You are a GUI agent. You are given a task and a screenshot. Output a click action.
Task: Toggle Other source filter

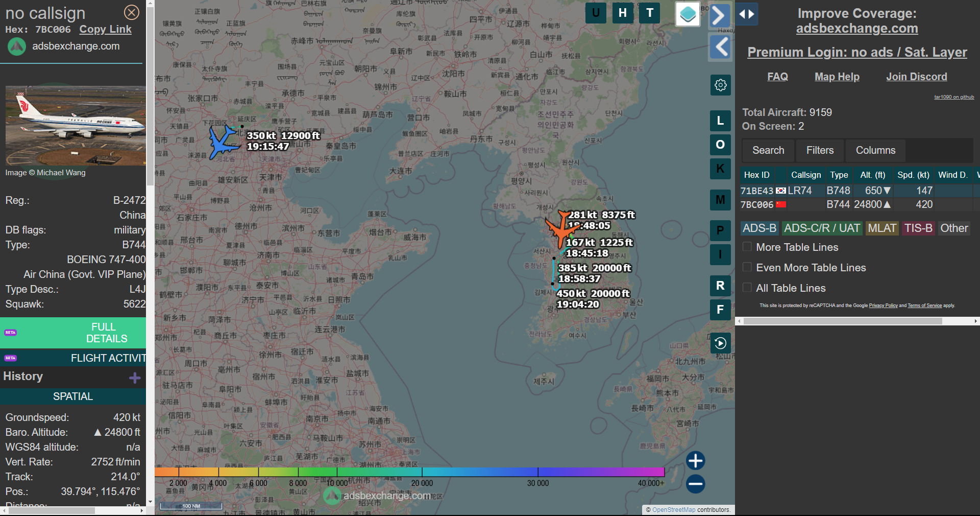pyautogui.click(x=954, y=228)
